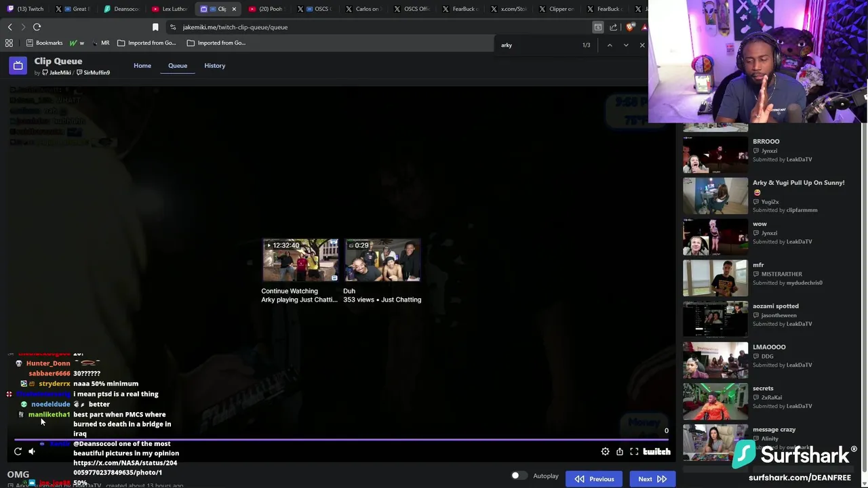Open the MR bookmark
The height and width of the screenshot is (488, 868).
click(x=101, y=43)
